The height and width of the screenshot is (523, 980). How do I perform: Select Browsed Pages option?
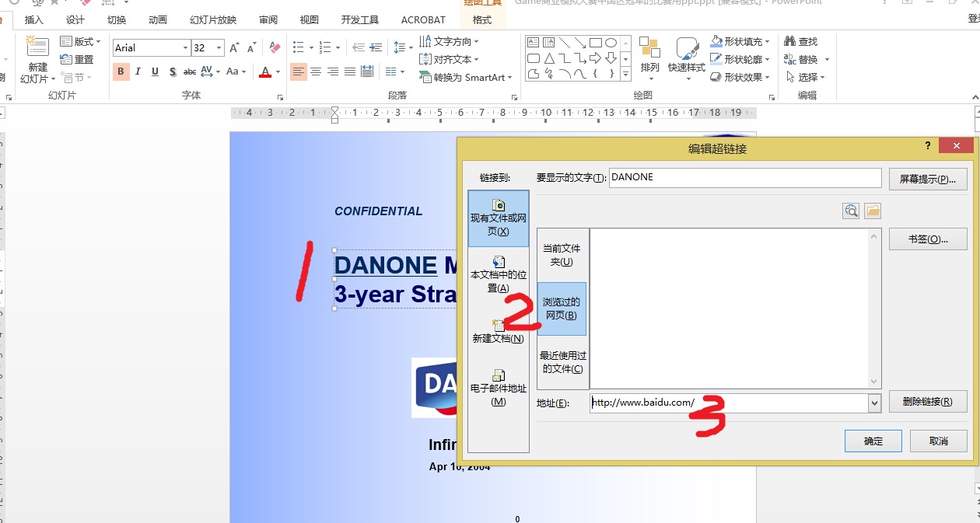coord(563,309)
